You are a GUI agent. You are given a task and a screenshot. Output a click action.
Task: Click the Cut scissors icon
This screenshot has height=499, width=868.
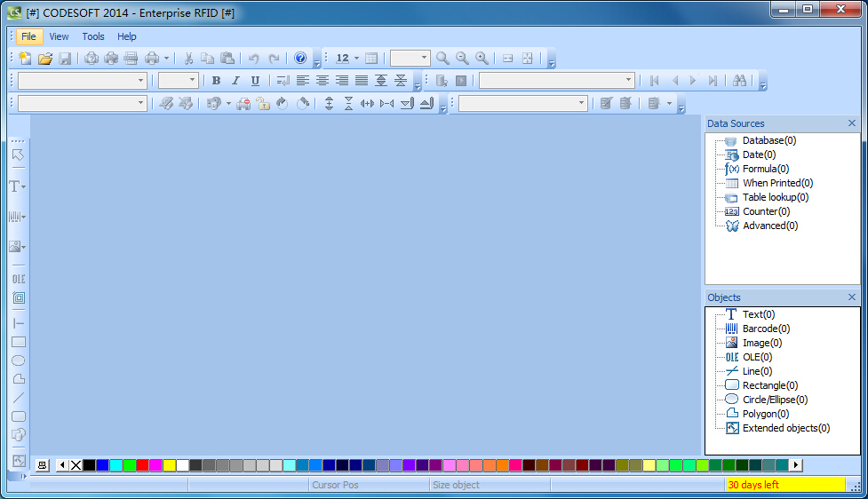pos(188,58)
